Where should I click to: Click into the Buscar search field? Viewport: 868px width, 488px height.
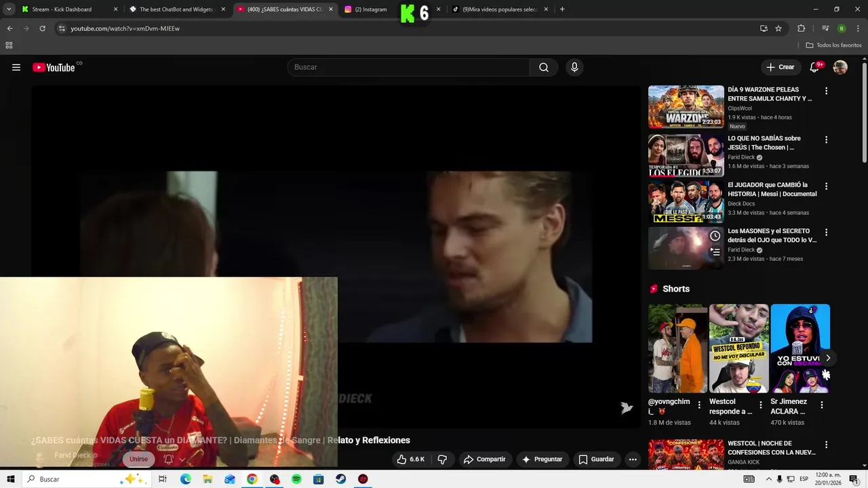[409, 67]
